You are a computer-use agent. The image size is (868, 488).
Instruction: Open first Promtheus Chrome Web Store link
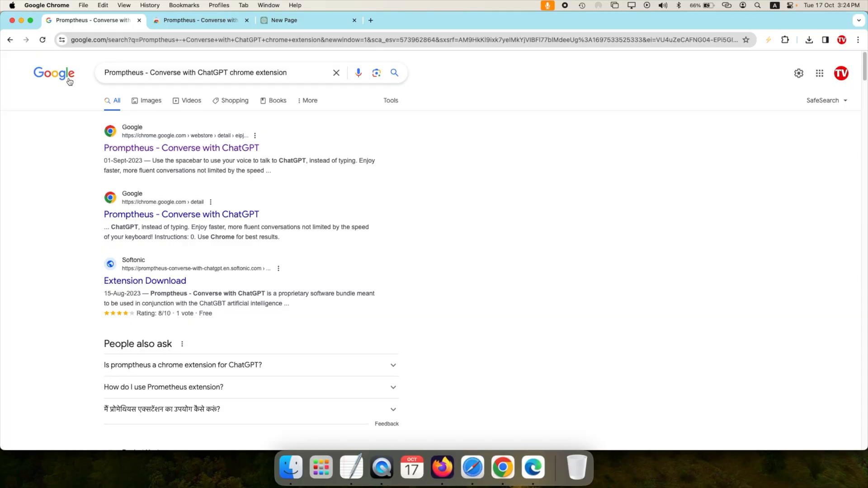[x=181, y=148]
